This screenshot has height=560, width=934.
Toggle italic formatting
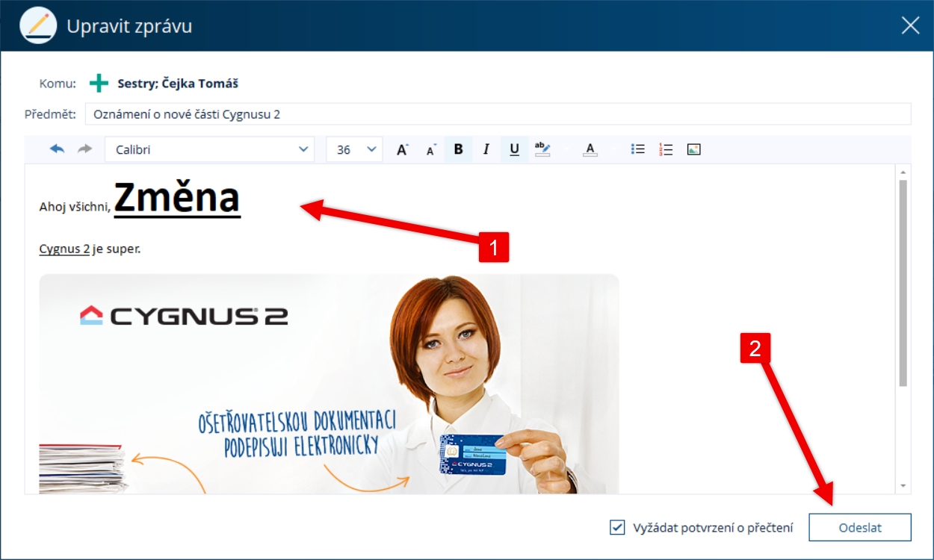[x=486, y=149]
